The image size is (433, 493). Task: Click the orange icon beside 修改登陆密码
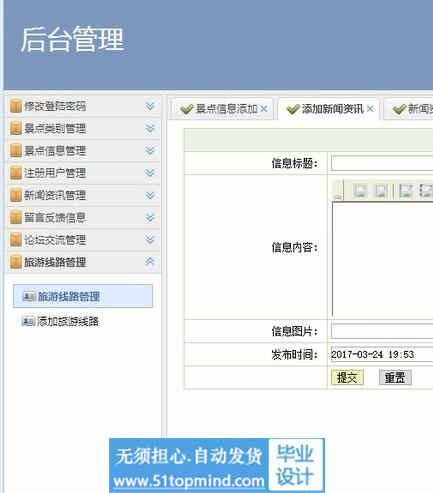(16, 106)
